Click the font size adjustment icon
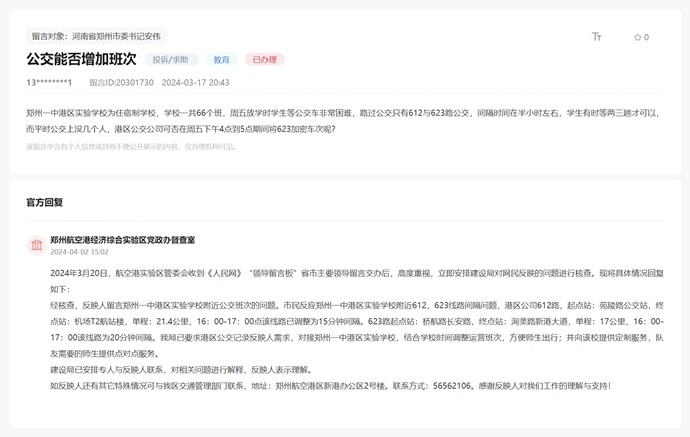690x437 pixels. [x=597, y=37]
